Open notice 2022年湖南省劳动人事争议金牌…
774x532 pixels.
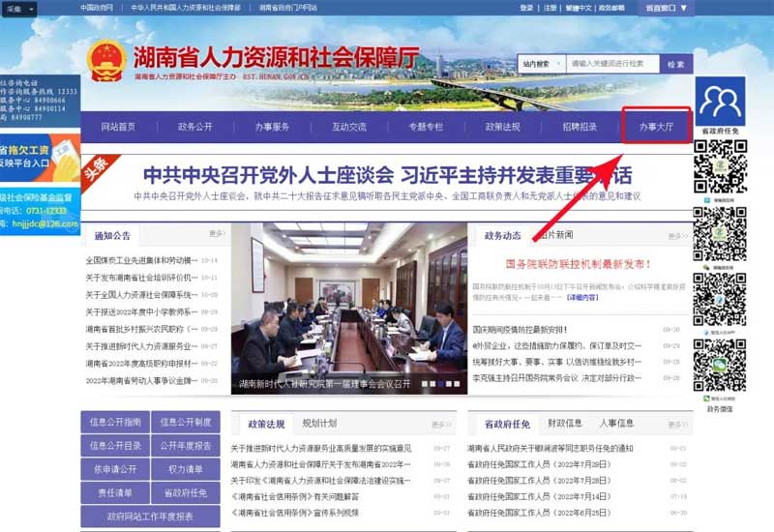click(x=141, y=380)
